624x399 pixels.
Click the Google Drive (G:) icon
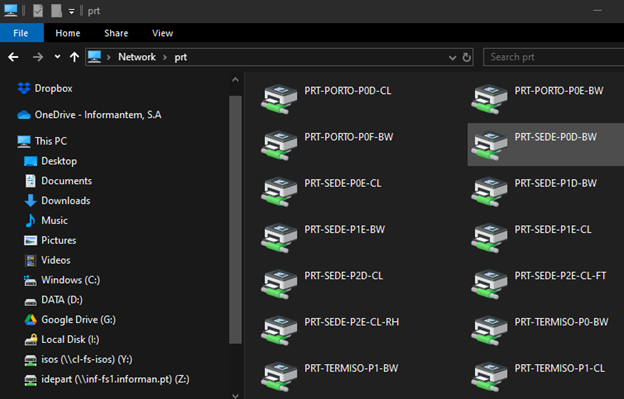click(30, 319)
